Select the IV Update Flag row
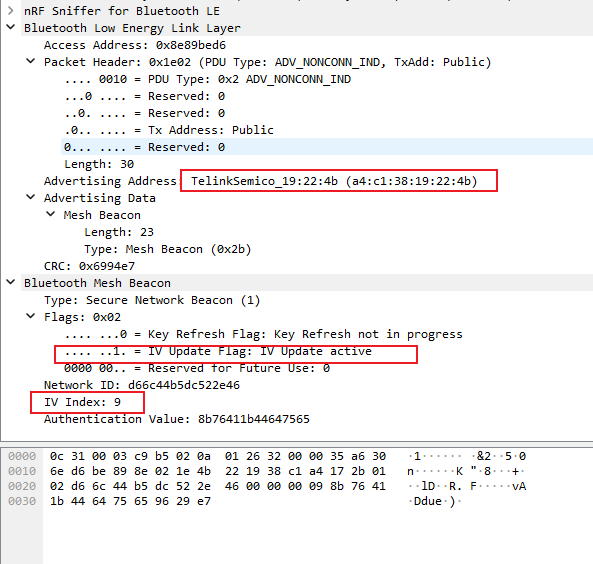This screenshot has width=593, height=564. click(218, 351)
